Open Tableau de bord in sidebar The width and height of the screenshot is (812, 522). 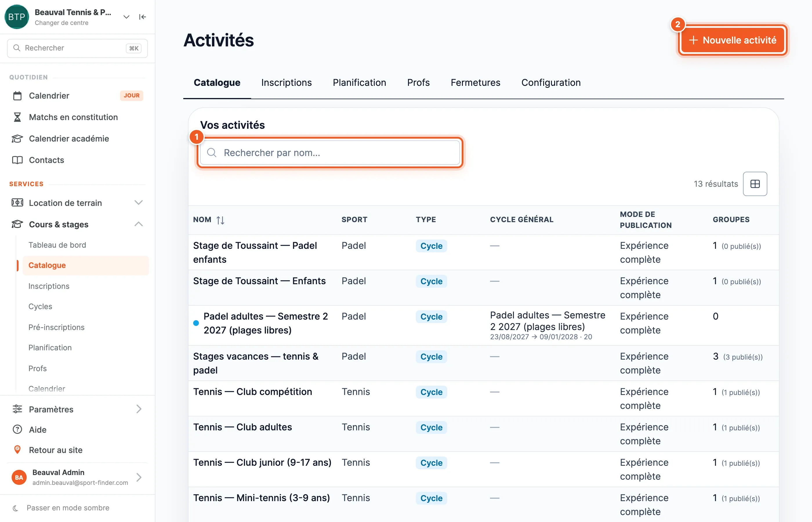pyautogui.click(x=57, y=245)
